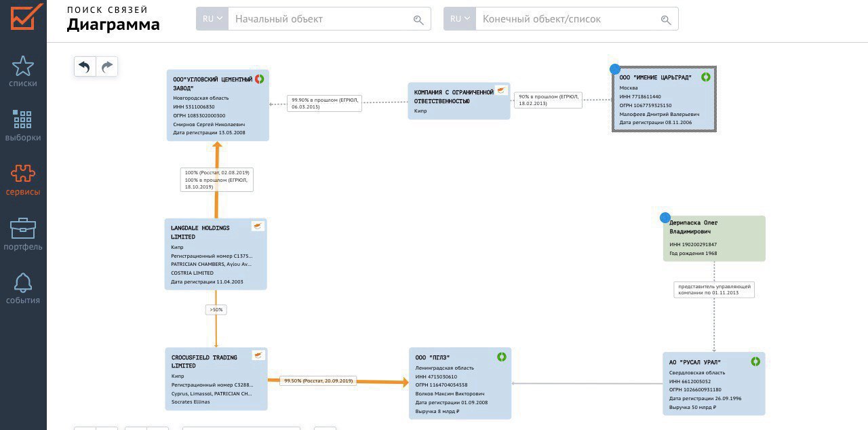
Task: Click Выручка 8 млрд ₽ value
Action: click(x=437, y=411)
